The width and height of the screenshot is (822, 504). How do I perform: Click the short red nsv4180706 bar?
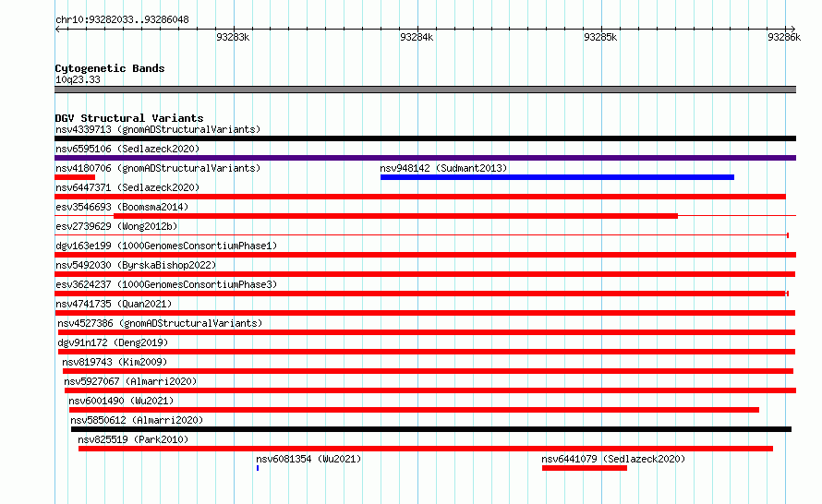[x=75, y=177]
